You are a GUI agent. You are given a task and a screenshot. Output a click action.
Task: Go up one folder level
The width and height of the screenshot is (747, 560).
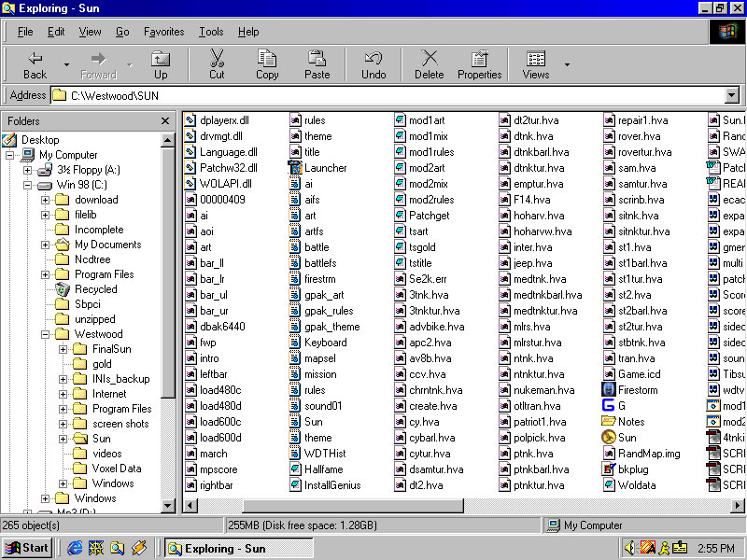coord(161,65)
